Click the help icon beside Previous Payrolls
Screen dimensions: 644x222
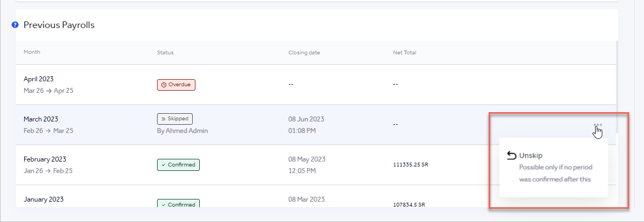point(15,25)
